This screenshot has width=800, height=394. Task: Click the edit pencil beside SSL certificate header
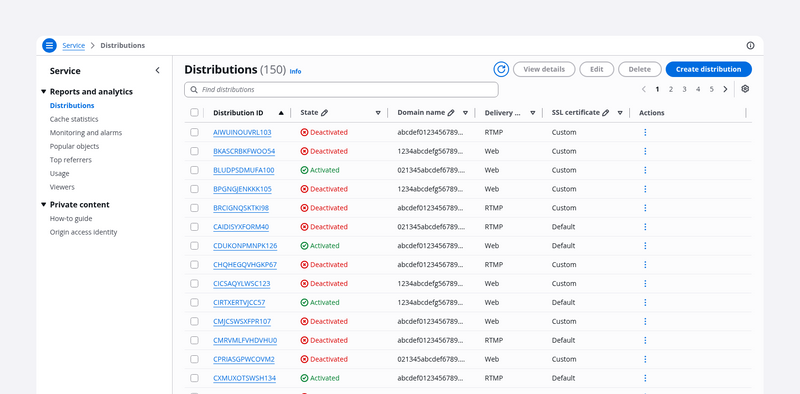click(x=606, y=113)
